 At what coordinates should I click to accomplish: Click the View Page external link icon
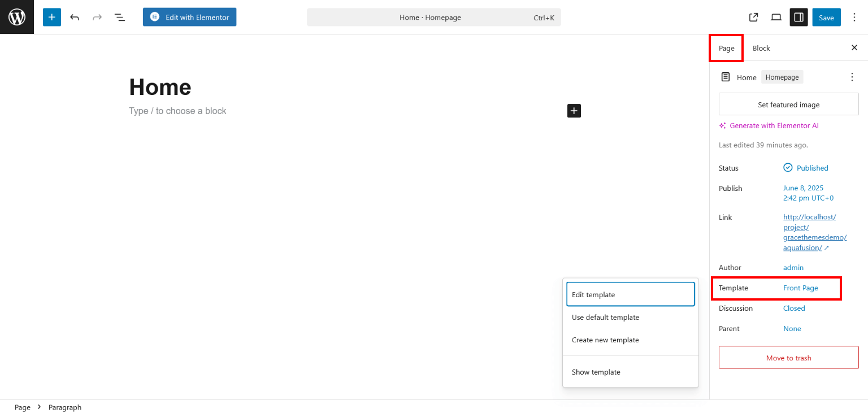[x=753, y=17]
